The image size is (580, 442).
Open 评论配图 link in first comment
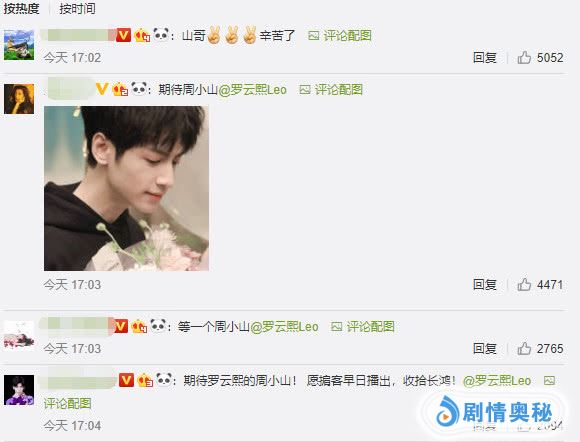(340, 36)
